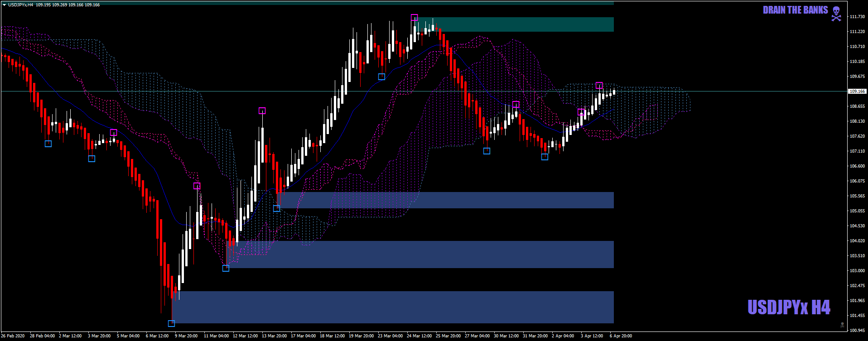Select the magenta marker near 105.9 around 10 Mar

pyautogui.click(x=197, y=186)
